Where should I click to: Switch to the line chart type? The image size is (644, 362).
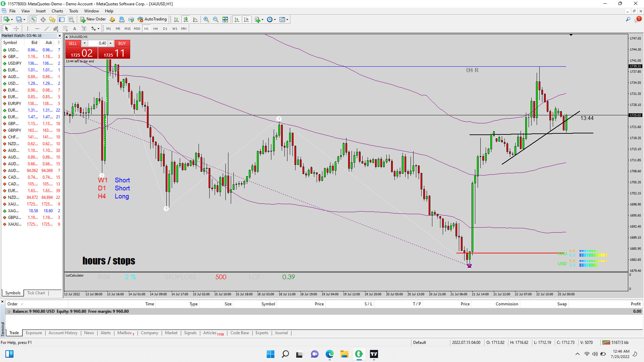tap(195, 19)
